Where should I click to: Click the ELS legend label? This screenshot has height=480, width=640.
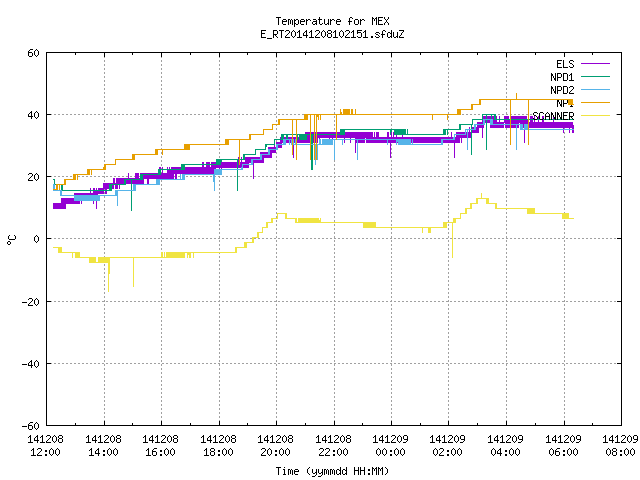[565, 64]
